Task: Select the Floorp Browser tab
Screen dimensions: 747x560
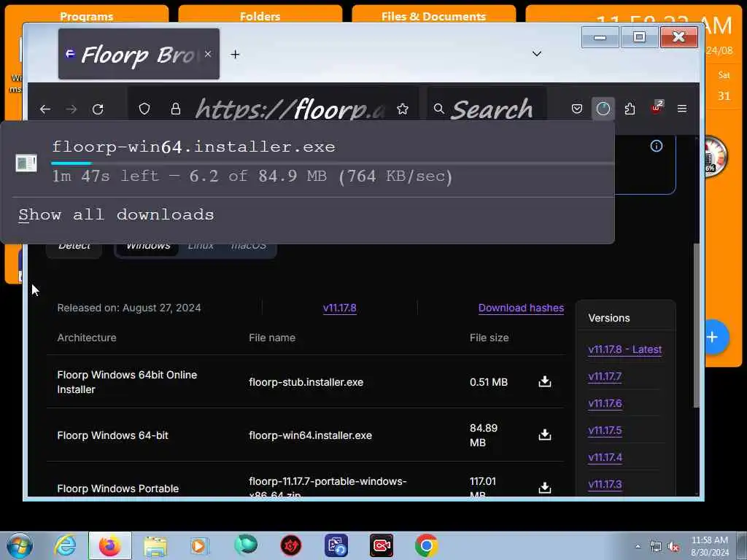Action: coord(139,54)
